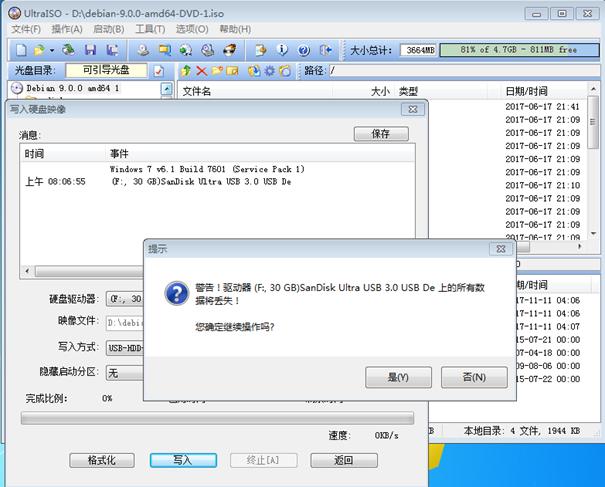Close the 提示 warning dialog
Image resolution: width=605 pixels, height=487 pixels.
501,249
